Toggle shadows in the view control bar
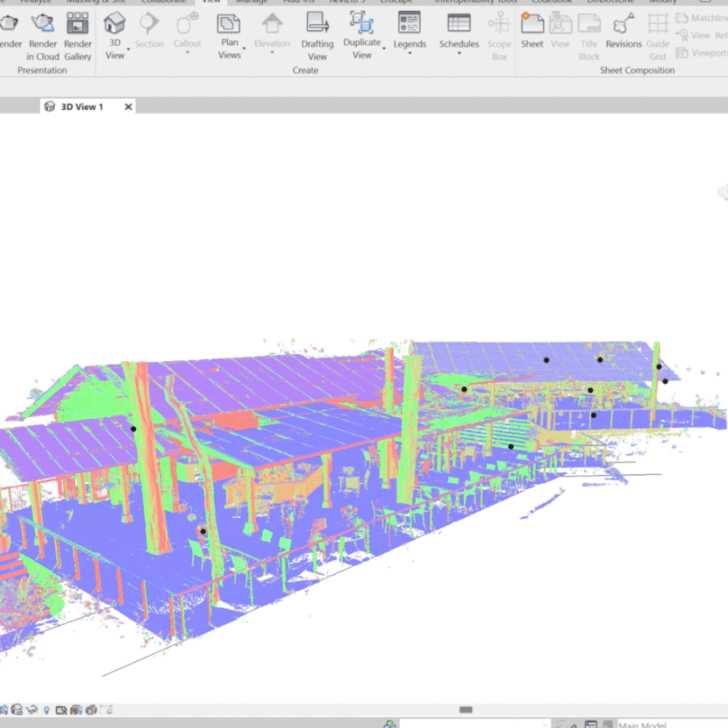Viewport: 728px width, 728px height. (x=16, y=708)
